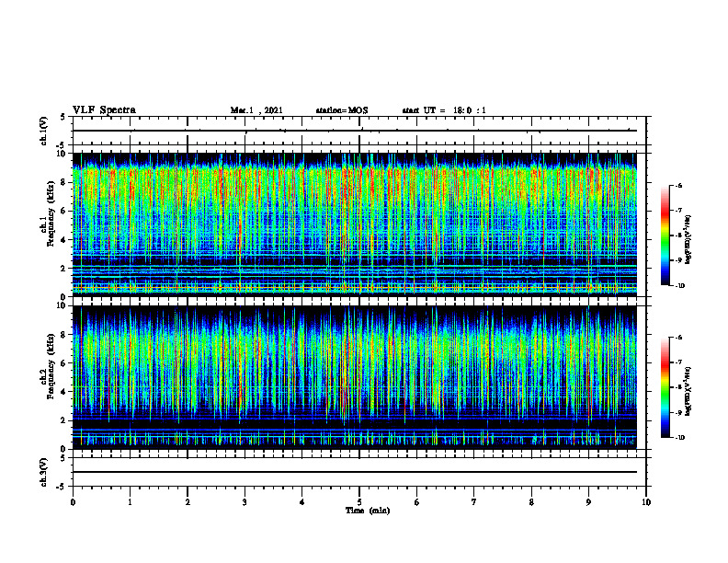Click time axis tick label "5"
This screenshot has width=728, height=563.
[359, 502]
